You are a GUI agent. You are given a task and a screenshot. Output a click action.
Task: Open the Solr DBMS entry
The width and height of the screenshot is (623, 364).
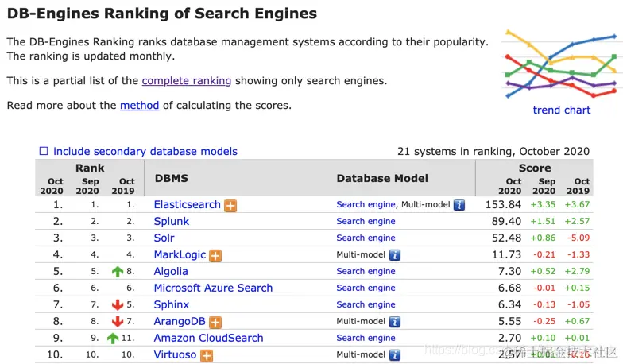tap(164, 238)
